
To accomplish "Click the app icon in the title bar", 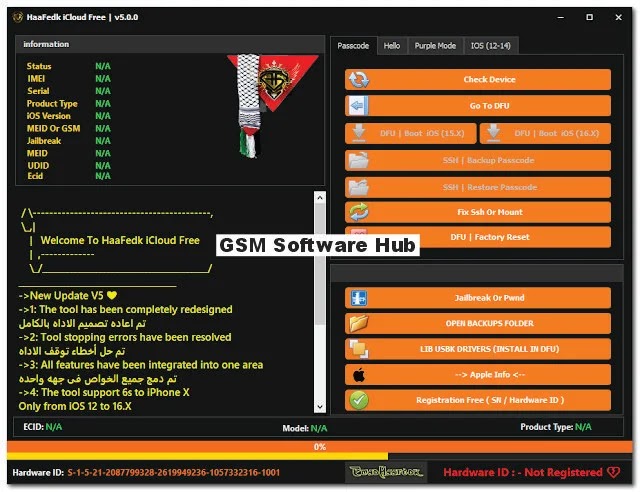I will tap(18, 17).
